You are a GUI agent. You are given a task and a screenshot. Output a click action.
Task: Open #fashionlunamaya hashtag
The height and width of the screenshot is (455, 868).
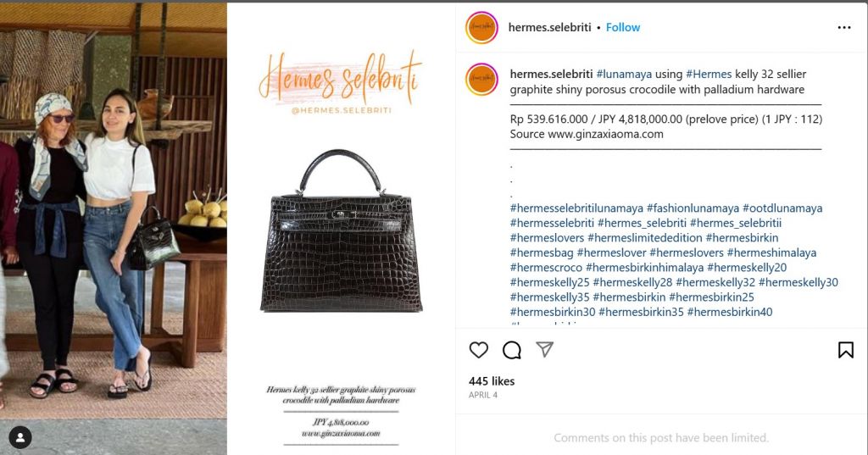pos(693,208)
